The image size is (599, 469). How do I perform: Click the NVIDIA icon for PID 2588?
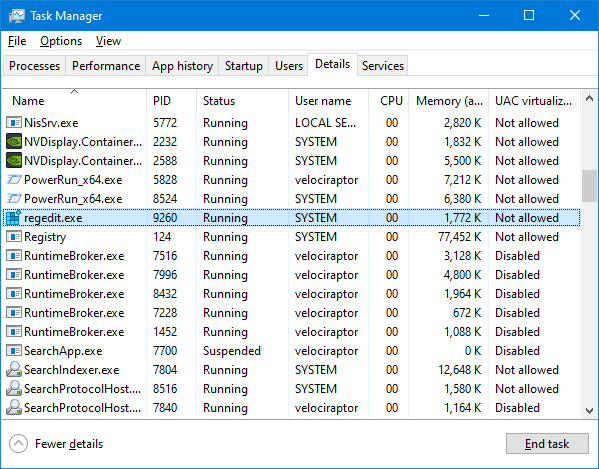coord(14,161)
